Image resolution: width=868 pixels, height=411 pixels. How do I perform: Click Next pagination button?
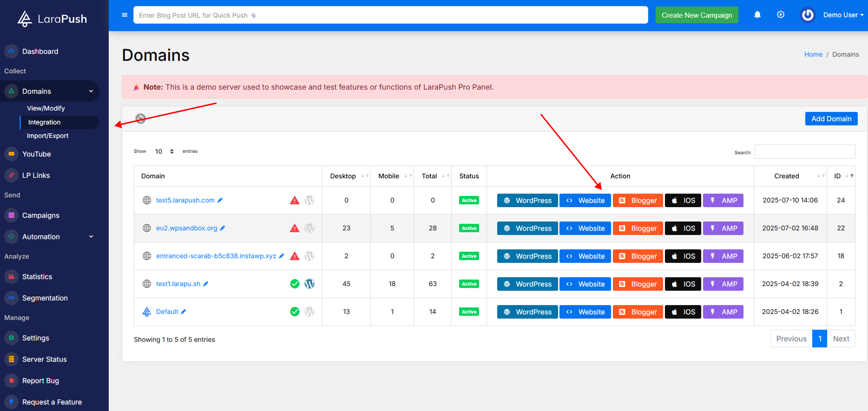point(841,339)
